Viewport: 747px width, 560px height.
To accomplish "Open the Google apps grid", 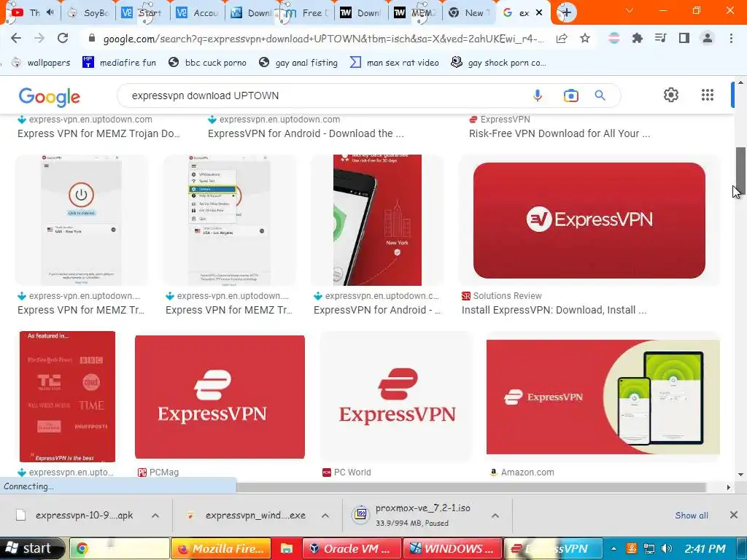I will point(708,96).
